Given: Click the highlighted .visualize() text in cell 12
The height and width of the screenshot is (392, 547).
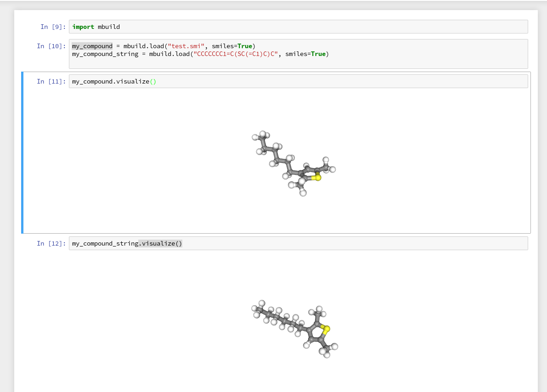Looking at the screenshot, I should click(x=159, y=243).
